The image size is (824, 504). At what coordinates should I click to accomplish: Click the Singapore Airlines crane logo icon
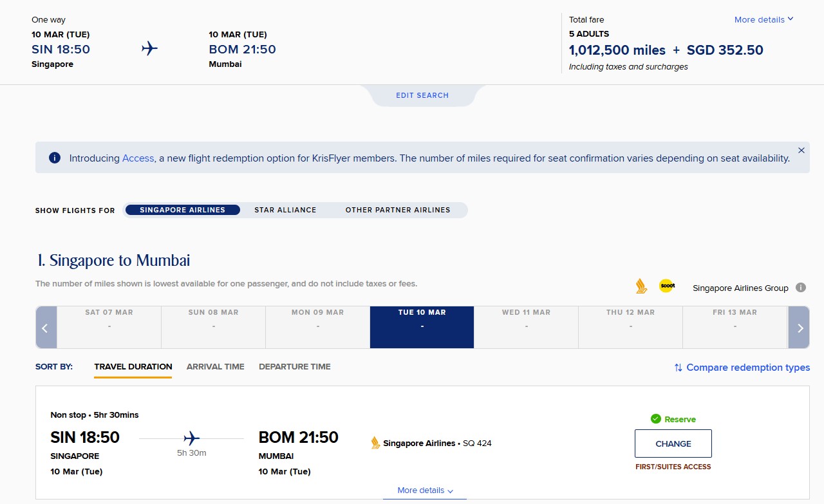tap(641, 286)
